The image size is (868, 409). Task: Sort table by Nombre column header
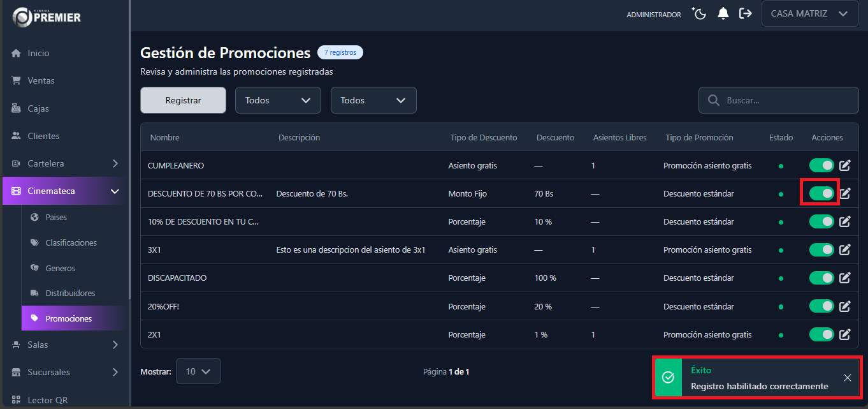(164, 138)
